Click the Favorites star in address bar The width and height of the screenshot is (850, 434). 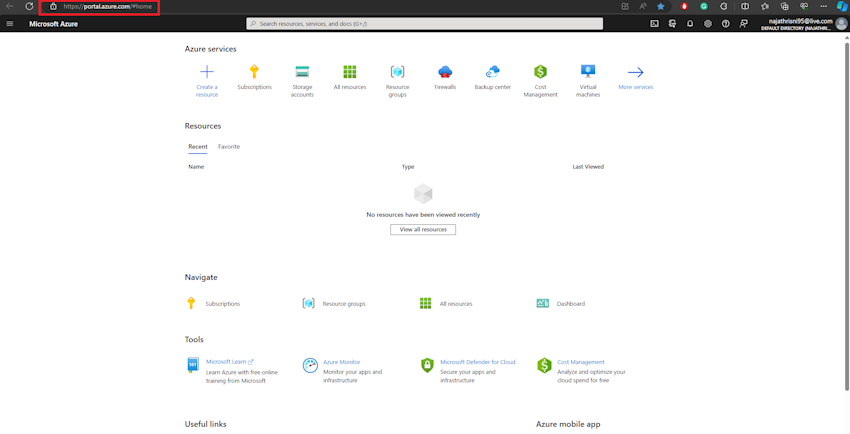pos(660,7)
